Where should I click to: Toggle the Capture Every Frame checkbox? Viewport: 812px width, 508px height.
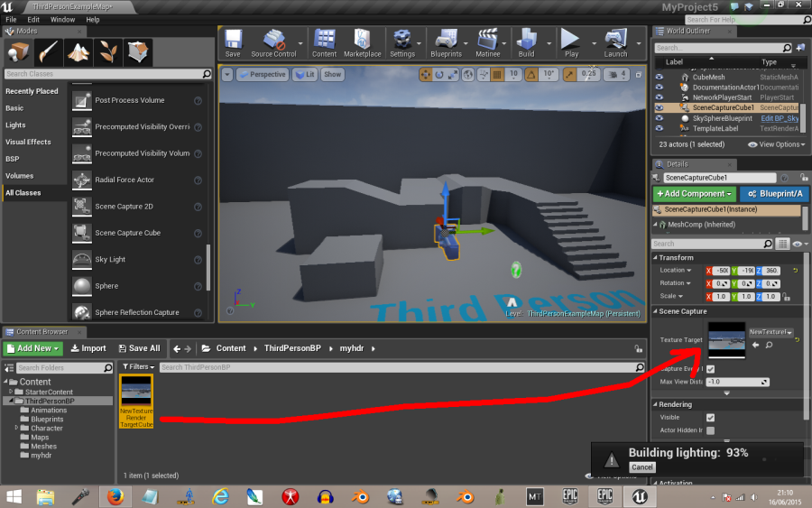click(x=711, y=369)
